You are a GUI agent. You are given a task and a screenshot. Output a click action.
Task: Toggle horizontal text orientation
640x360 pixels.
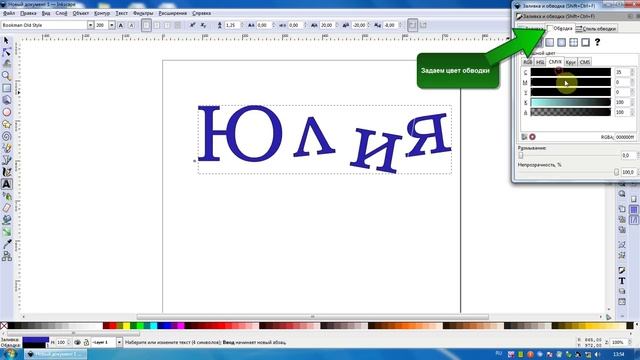tap(412, 25)
